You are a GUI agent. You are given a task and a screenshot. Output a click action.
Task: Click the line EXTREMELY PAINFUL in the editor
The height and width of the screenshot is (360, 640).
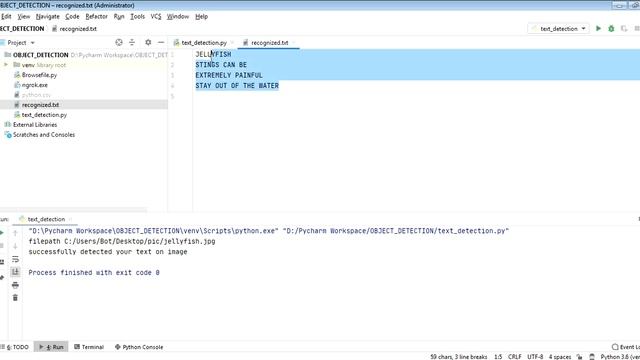[229, 76]
